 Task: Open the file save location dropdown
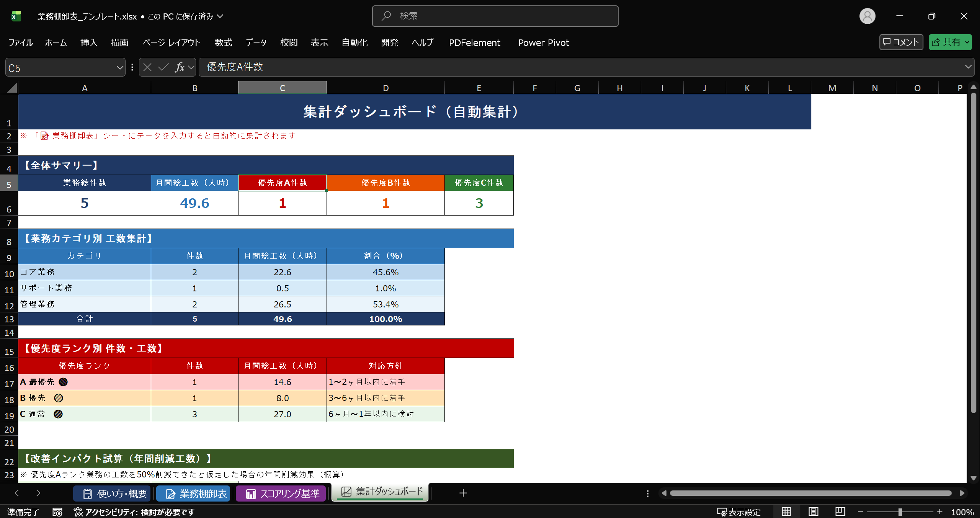[220, 16]
